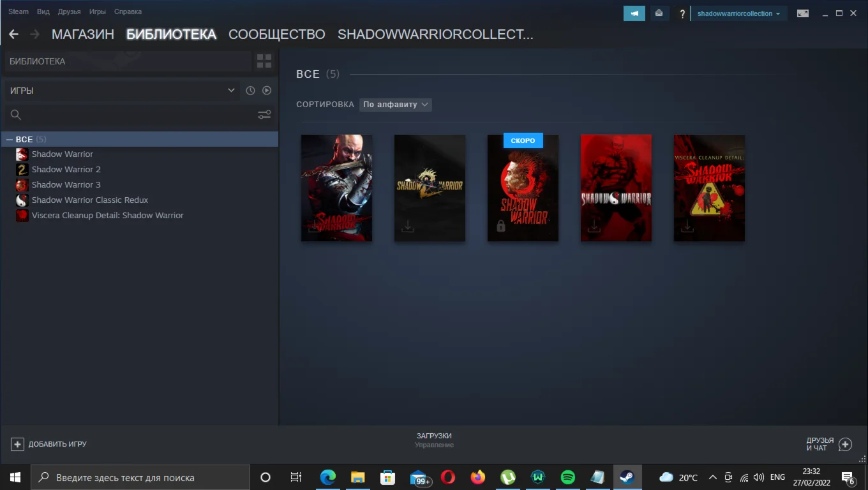Click Shadow Warrior 2 list icon

pyautogui.click(x=22, y=169)
